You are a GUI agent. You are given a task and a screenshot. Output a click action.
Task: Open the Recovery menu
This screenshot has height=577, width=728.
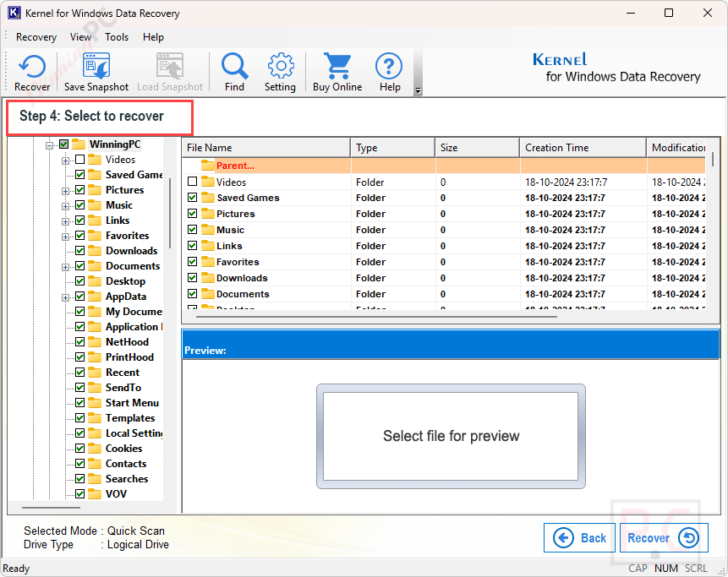point(36,37)
